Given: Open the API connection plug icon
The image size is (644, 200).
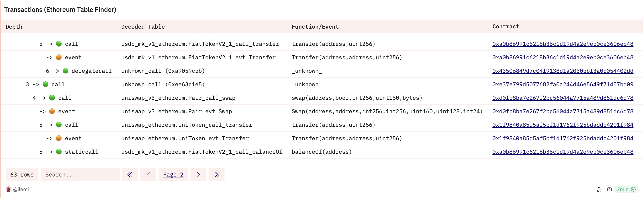Looking at the screenshot, I should (599, 190).
